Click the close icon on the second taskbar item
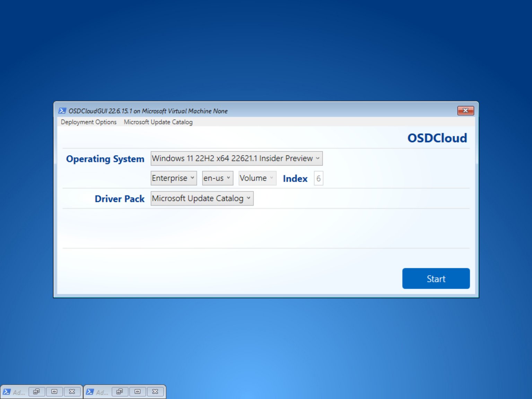 [155, 392]
